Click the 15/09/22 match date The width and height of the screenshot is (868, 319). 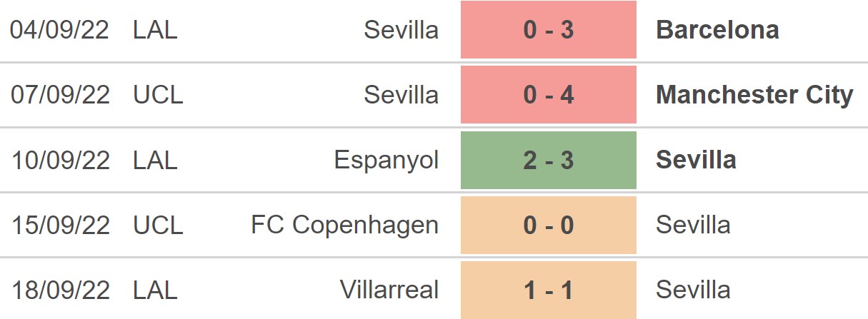(x=61, y=225)
